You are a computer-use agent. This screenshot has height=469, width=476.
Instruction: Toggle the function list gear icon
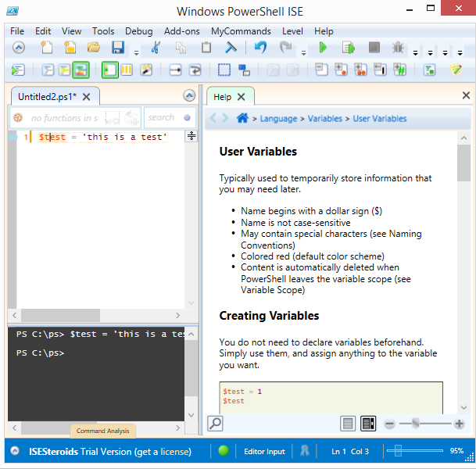tap(18, 117)
